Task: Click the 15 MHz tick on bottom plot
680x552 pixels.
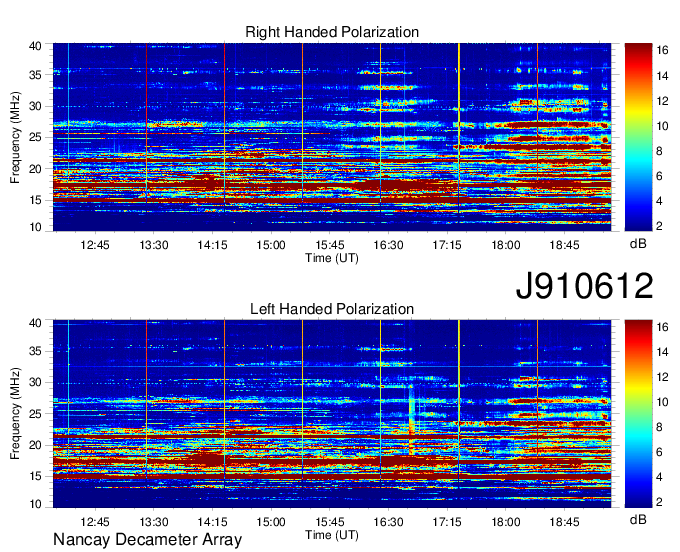Action: pyautogui.click(x=35, y=477)
